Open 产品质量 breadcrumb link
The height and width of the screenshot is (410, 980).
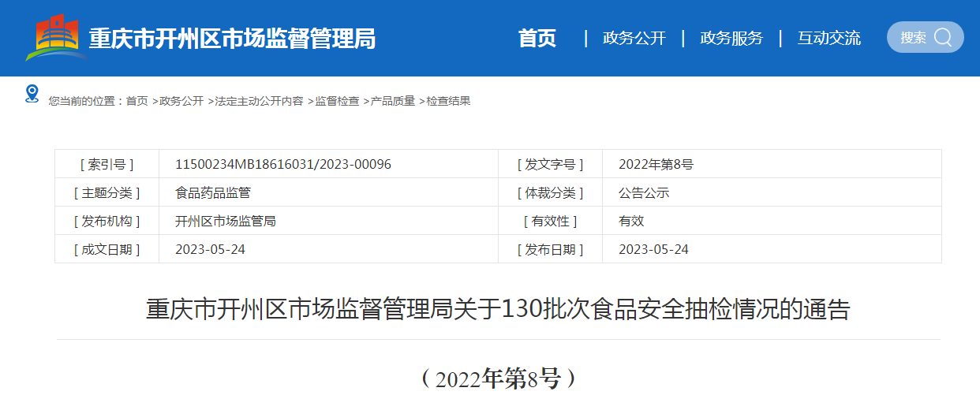[393, 101]
